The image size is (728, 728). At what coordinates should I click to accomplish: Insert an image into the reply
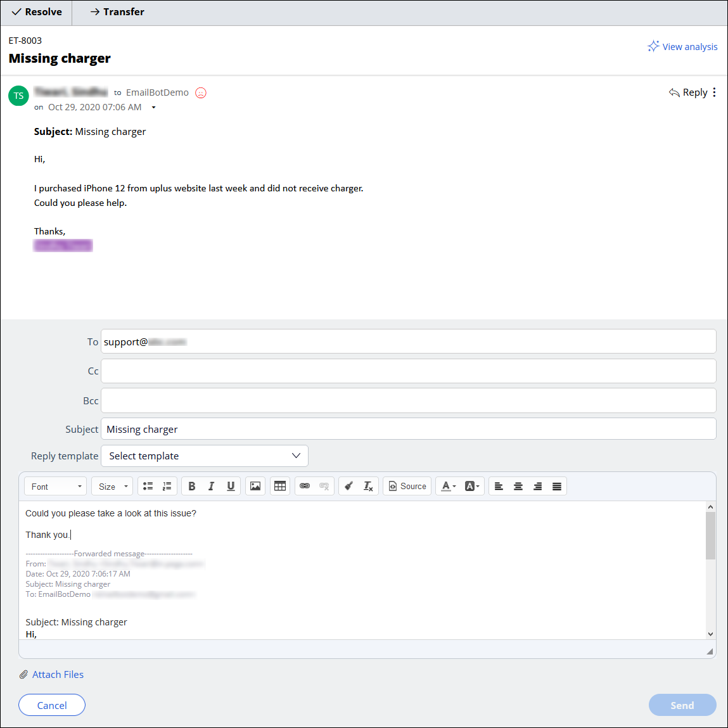coord(255,486)
